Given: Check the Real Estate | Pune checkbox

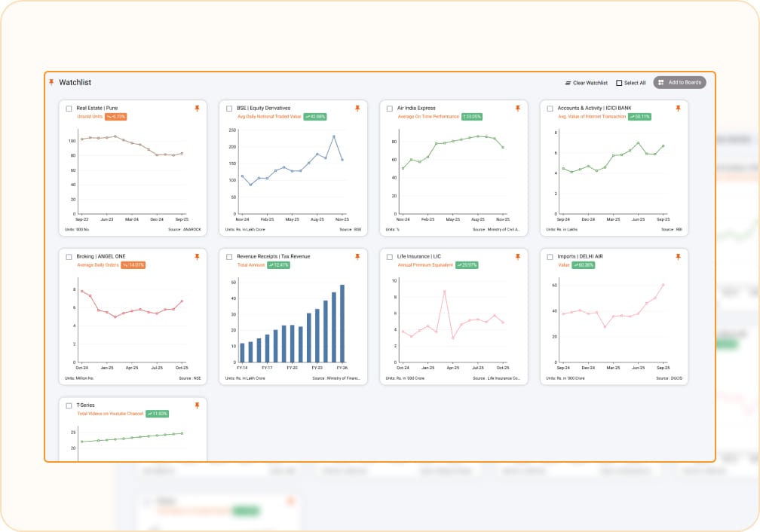Looking at the screenshot, I should (69, 109).
